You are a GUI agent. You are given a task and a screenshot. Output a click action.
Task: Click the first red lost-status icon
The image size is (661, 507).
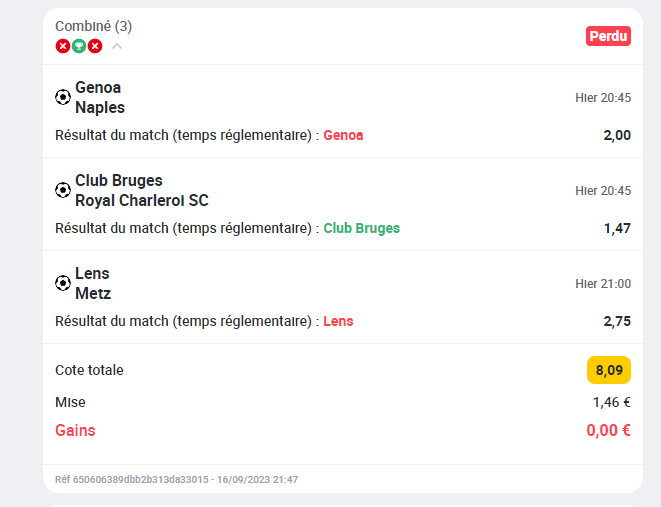63,46
